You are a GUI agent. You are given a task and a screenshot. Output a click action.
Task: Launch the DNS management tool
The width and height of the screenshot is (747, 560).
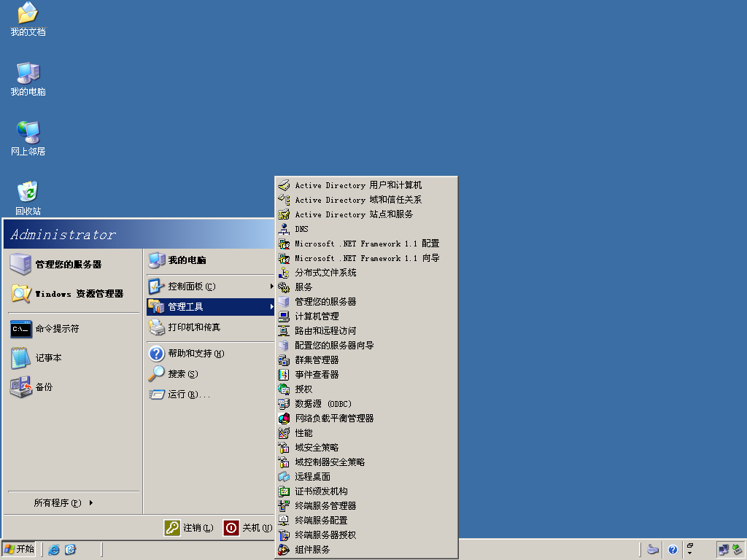366,229
